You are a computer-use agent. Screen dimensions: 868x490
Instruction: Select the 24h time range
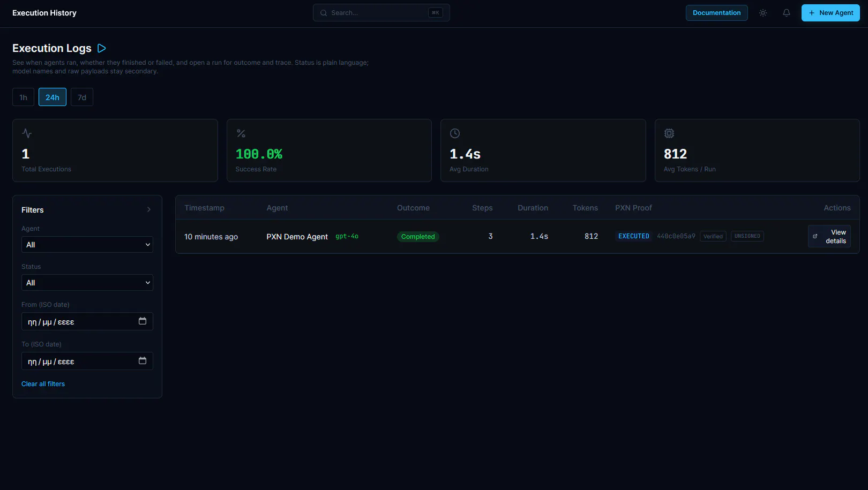tap(53, 97)
